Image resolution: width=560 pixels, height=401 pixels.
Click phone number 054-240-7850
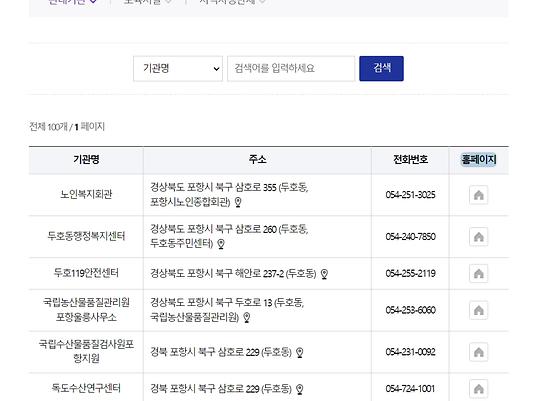410,237
